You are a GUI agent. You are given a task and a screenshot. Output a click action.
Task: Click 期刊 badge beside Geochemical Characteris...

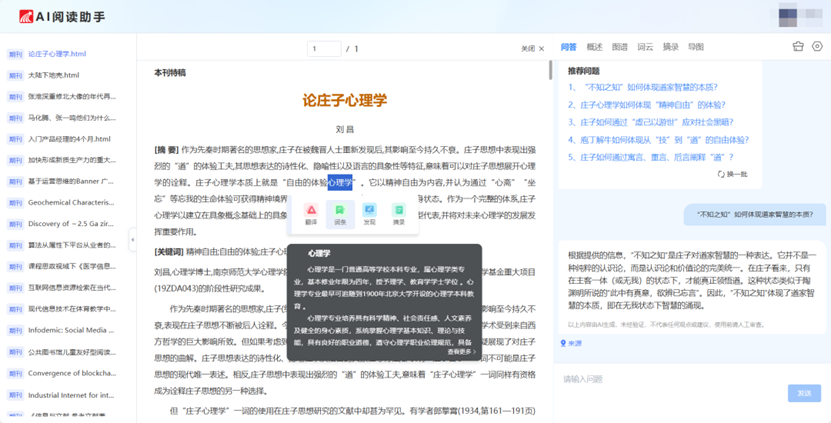(x=15, y=202)
